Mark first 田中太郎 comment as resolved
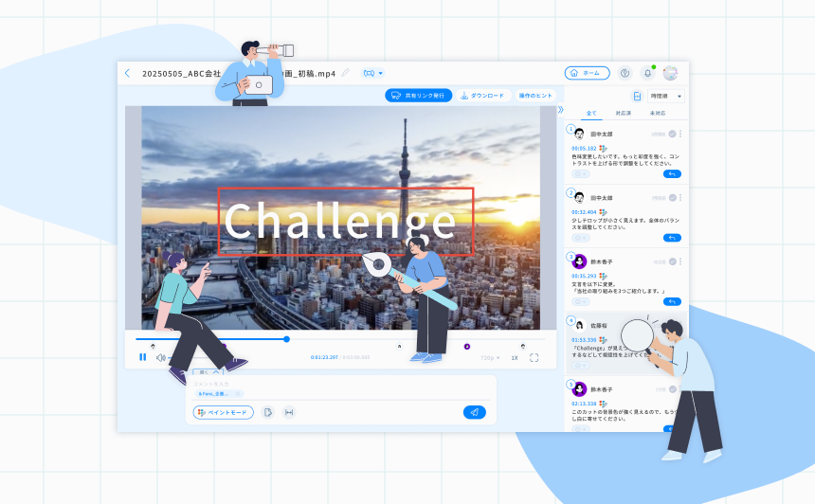 coord(672,135)
